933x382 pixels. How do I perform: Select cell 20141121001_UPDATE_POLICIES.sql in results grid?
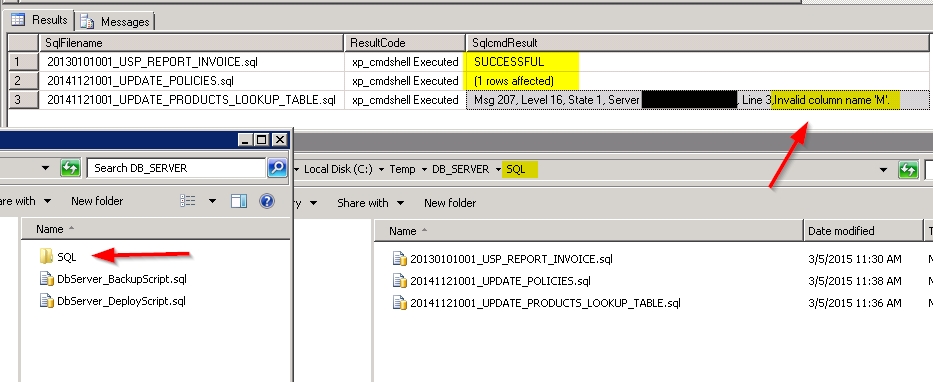(192, 81)
